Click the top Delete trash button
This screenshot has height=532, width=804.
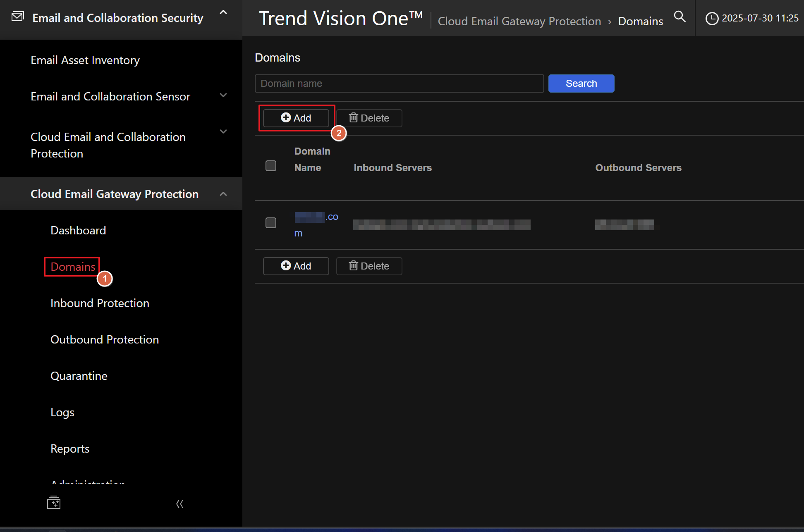pyautogui.click(x=369, y=118)
